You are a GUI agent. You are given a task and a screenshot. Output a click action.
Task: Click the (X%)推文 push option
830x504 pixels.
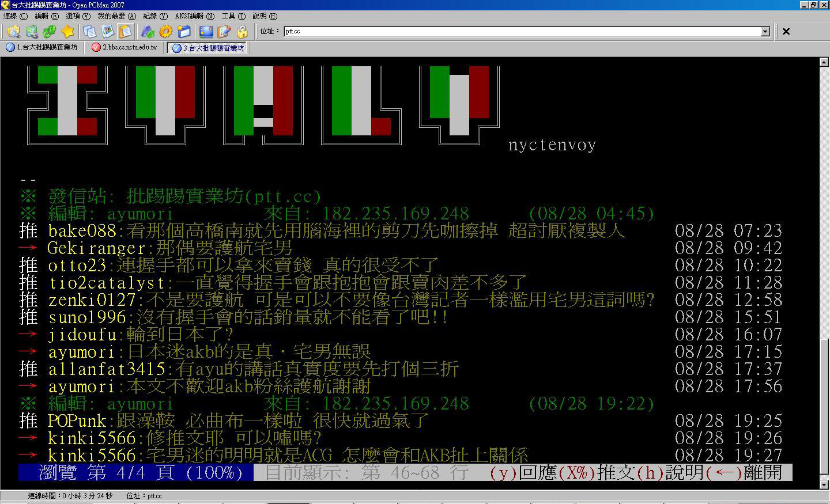tap(597, 473)
